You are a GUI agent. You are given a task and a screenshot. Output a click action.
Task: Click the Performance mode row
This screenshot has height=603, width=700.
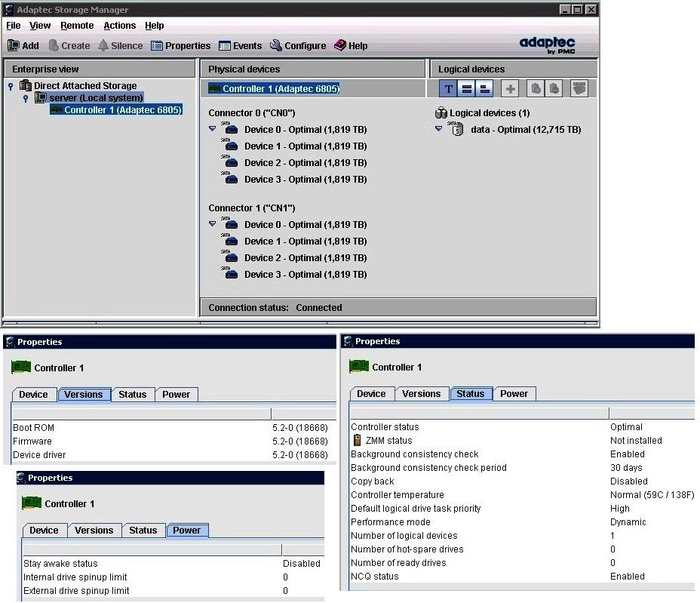tap(521, 521)
